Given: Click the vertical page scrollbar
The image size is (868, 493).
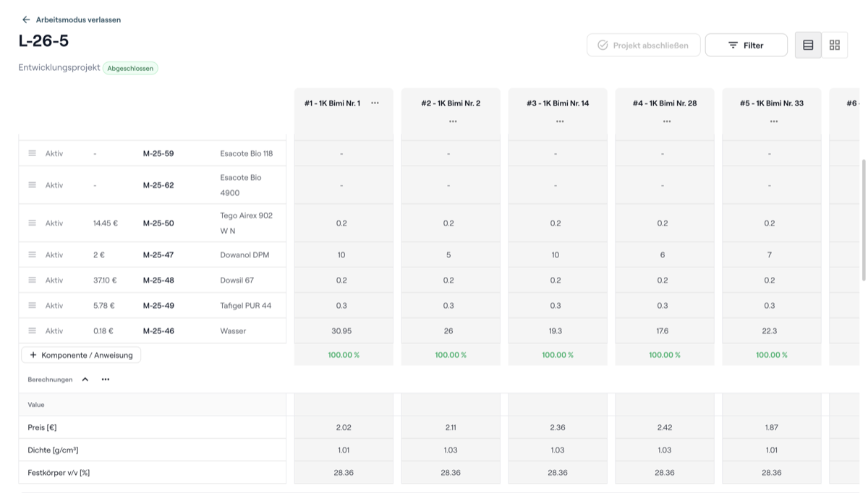Looking at the screenshot, I should (863, 220).
